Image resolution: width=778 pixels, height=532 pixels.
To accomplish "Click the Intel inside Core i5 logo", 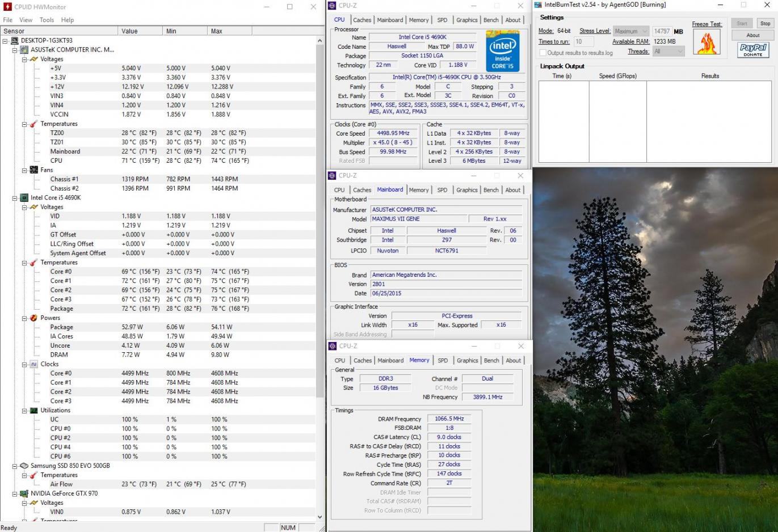I will [503, 51].
